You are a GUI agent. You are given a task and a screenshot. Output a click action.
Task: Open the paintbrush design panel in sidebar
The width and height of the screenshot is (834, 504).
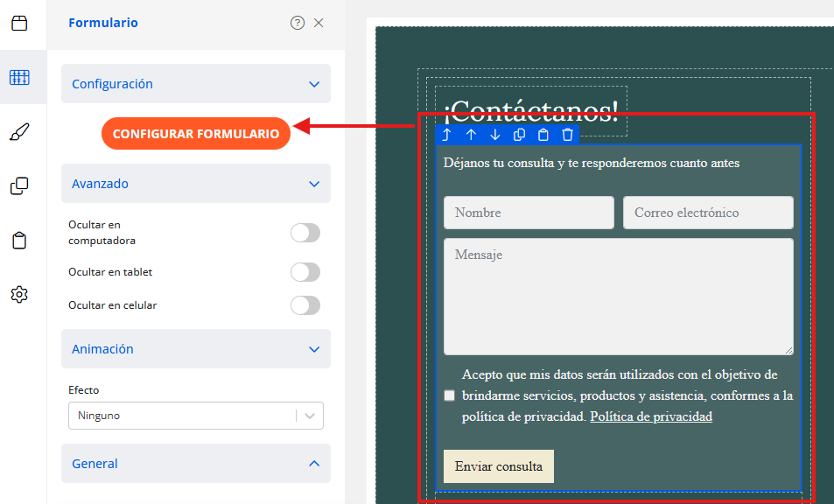(x=19, y=132)
